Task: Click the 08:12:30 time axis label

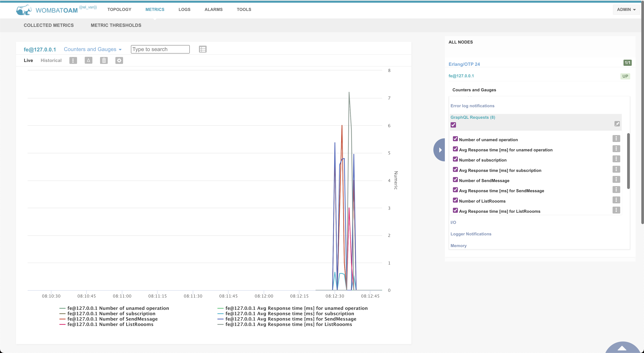Action: 335,296
